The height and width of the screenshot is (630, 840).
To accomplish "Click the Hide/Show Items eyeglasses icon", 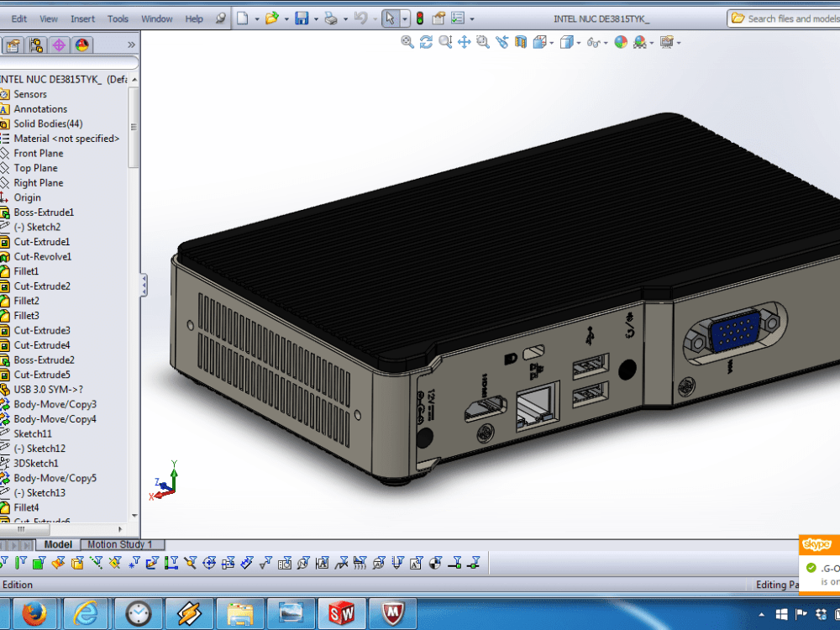I will coord(595,42).
